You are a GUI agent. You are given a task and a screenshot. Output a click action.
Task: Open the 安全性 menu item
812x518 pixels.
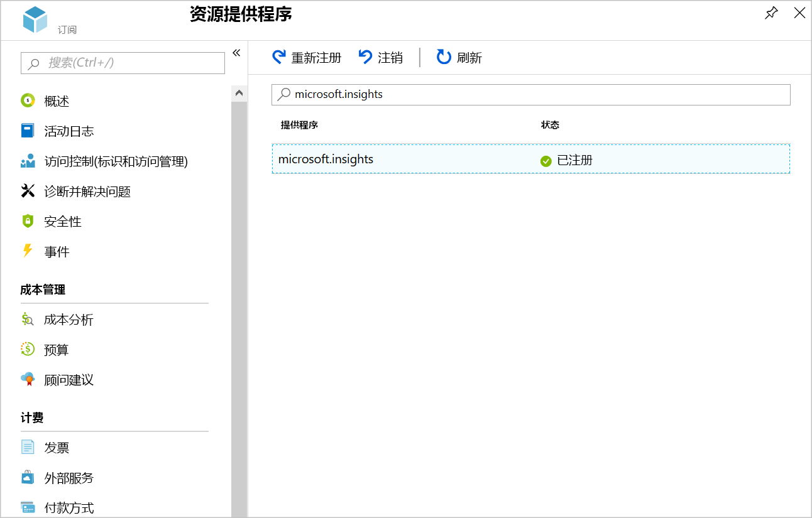63,222
